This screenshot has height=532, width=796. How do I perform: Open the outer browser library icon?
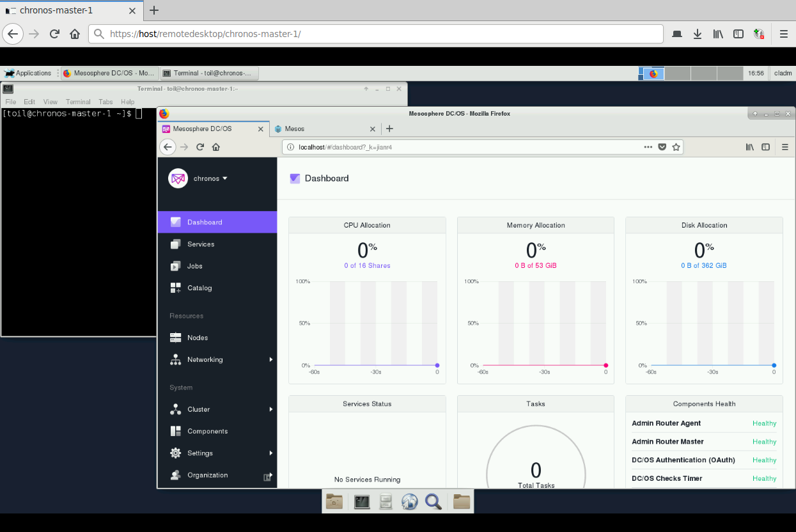click(x=718, y=34)
